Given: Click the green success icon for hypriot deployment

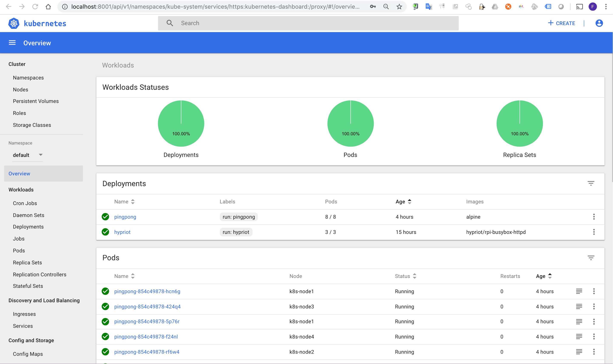Looking at the screenshot, I should pos(105,232).
